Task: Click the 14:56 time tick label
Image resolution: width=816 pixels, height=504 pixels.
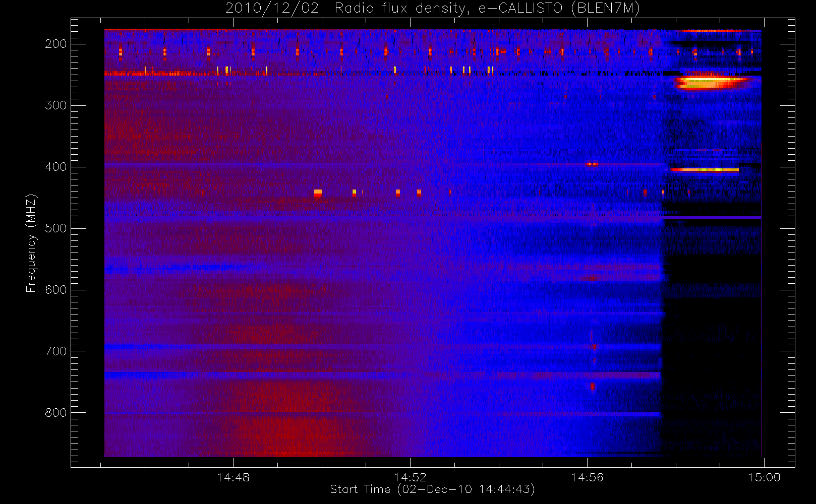Action: tap(587, 477)
